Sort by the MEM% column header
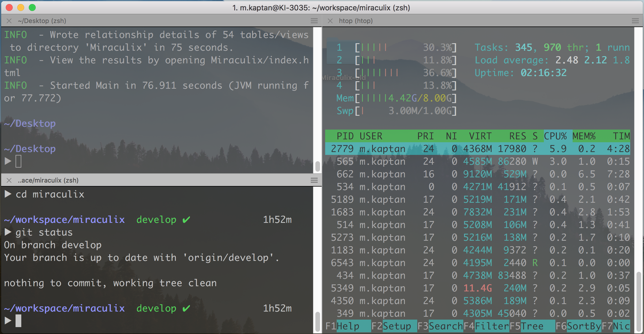 pos(584,136)
